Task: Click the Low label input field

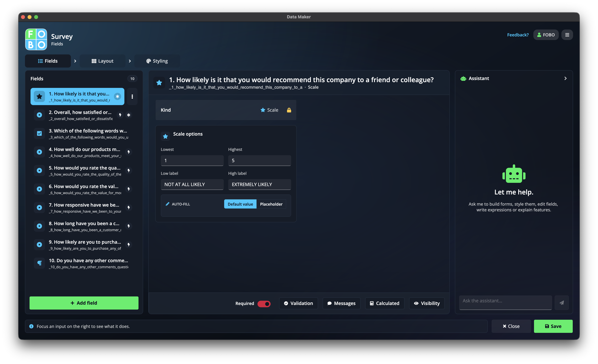Action: [x=192, y=185]
